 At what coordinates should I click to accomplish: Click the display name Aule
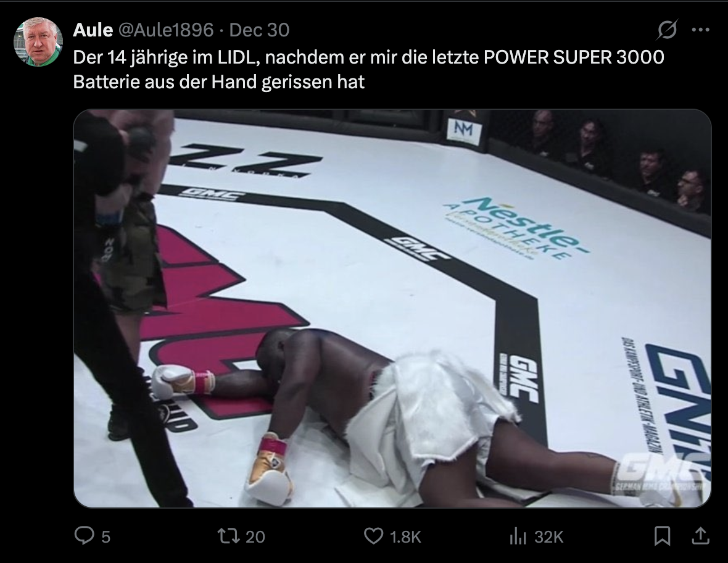pyautogui.click(x=93, y=30)
